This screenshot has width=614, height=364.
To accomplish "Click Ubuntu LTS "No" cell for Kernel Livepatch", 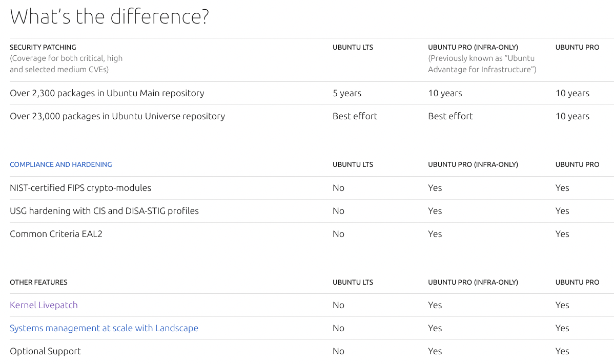I will (x=338, y=305).
